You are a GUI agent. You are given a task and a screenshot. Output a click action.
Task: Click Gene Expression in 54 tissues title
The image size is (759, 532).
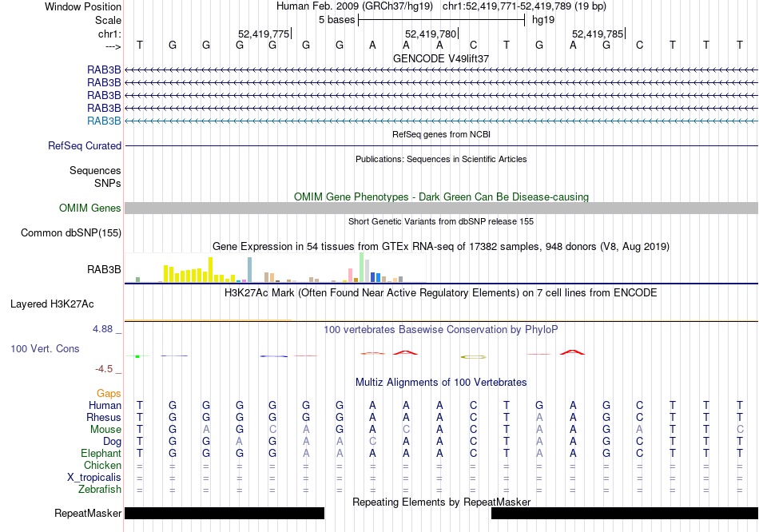pyautogui.click(x=441, y=246)
